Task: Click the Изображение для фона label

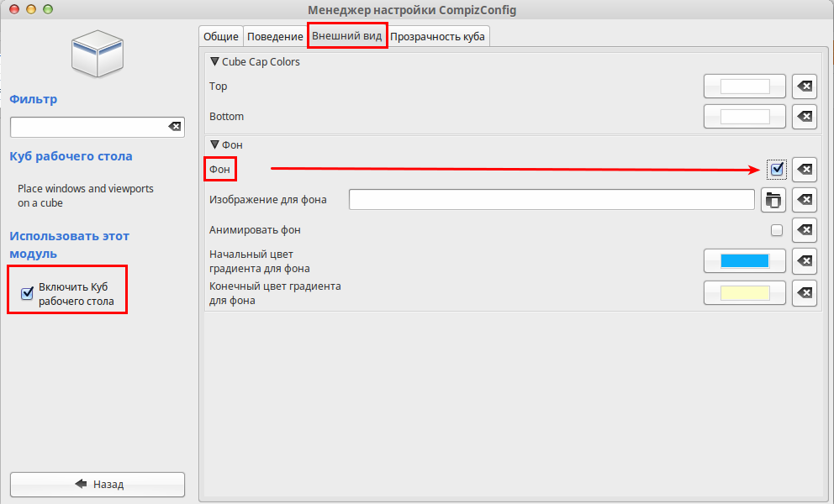Action: 268,200
